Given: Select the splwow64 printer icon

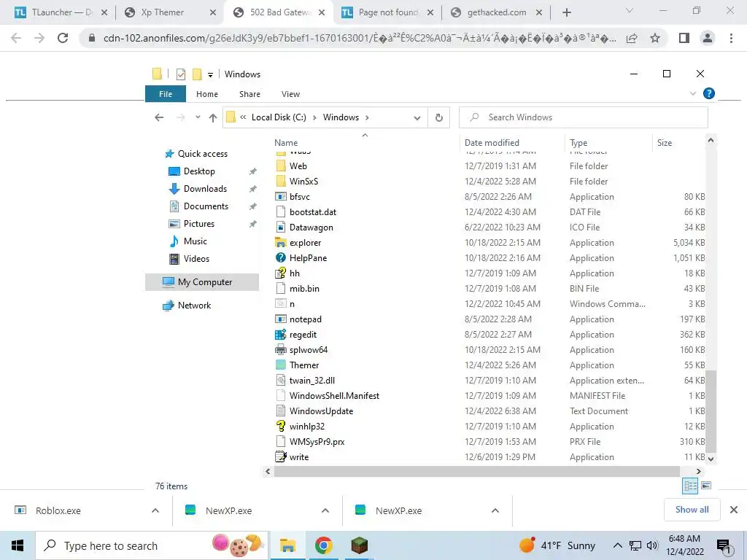Looking at the screenshot, I should pos(281,349).
